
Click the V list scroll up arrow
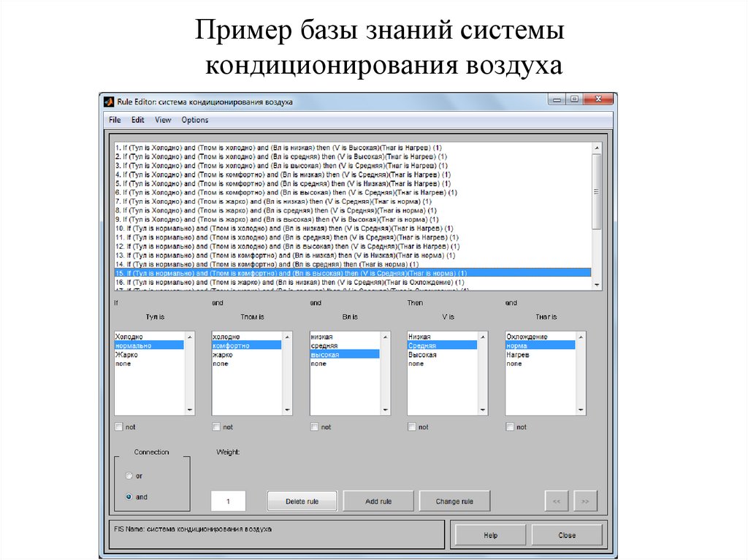click(x=482, y=337)
